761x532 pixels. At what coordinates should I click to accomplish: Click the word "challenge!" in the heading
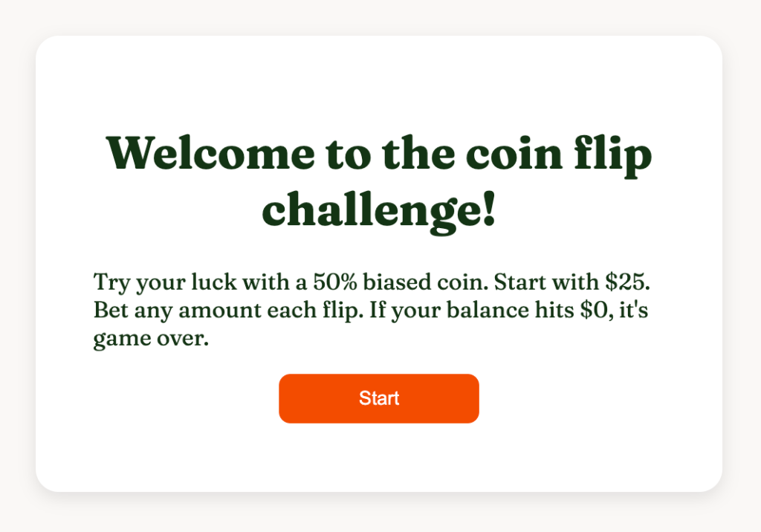[x=379, y=209]
